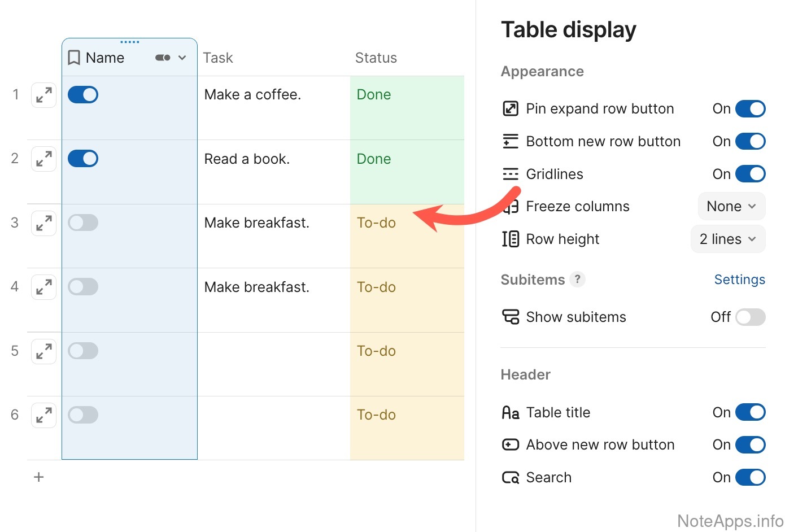Click the toggle column type icon in the Name header
Image resolution: width=785 pixels, height=532 pixels.
click(x=163, y=58)
